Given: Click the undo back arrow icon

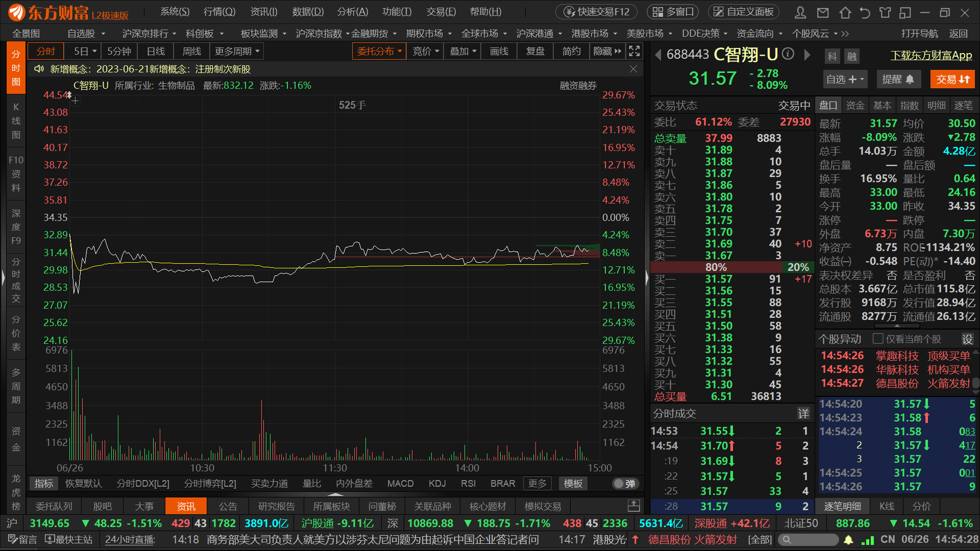Looking at the screenshot, I should (865, 12).
